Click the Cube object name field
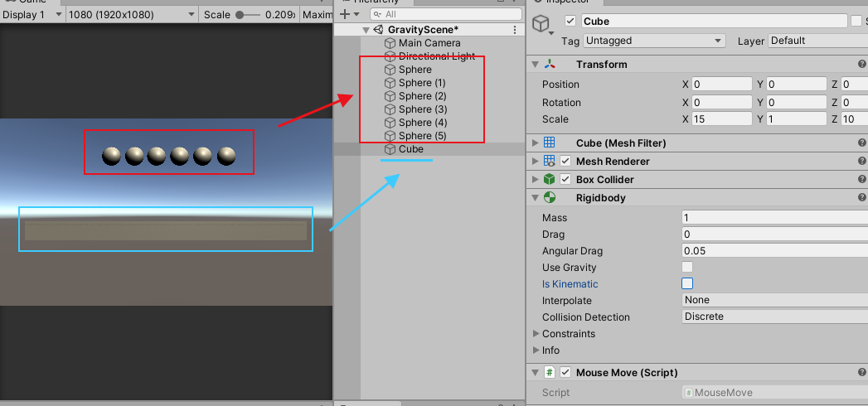Image resolution: width=868 pixels, height=406 pixels. click(714, 21)
